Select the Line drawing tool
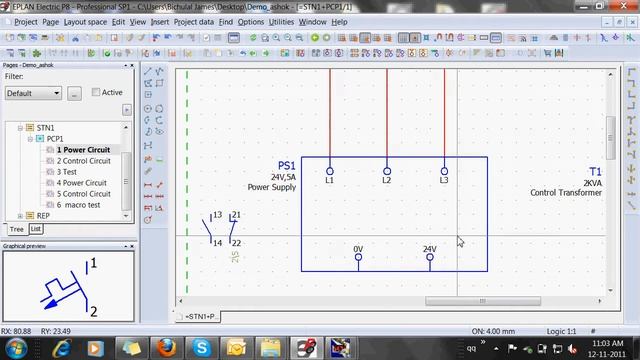Screen dimensions: 640x360 [x=148, y=71]
